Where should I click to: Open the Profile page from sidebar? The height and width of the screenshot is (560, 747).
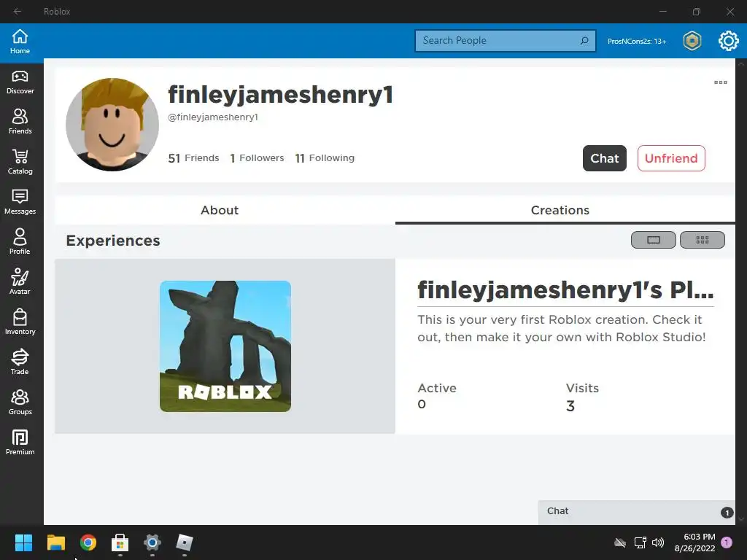point(20,242)
